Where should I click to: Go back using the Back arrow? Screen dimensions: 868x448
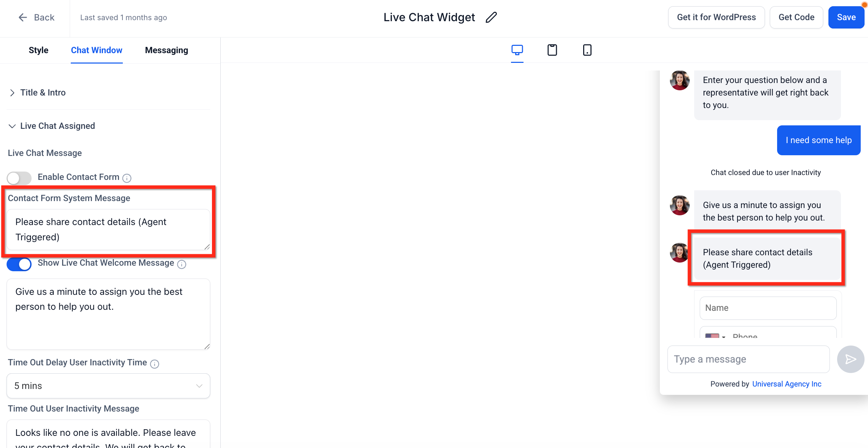[x=36, y=17]
